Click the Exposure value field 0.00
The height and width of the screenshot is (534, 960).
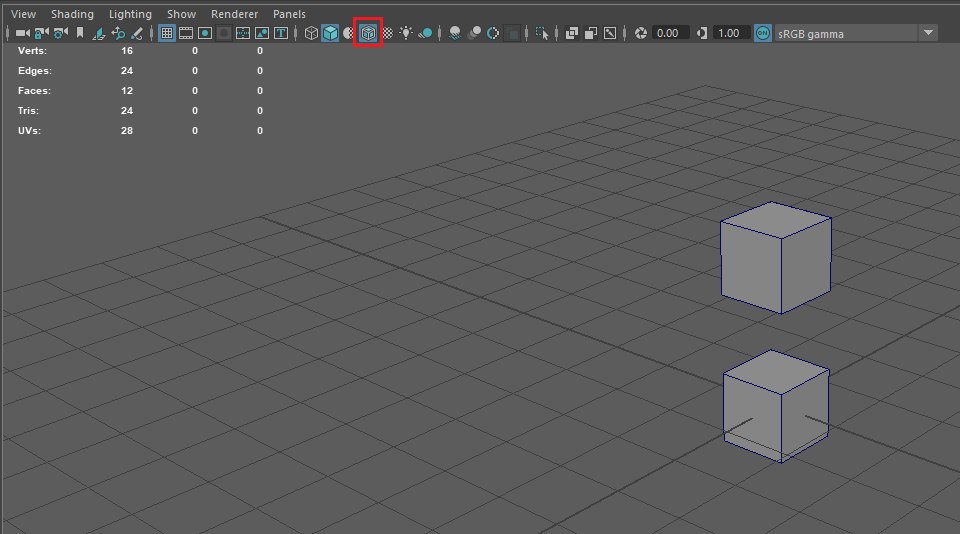(x=670, y=33)
